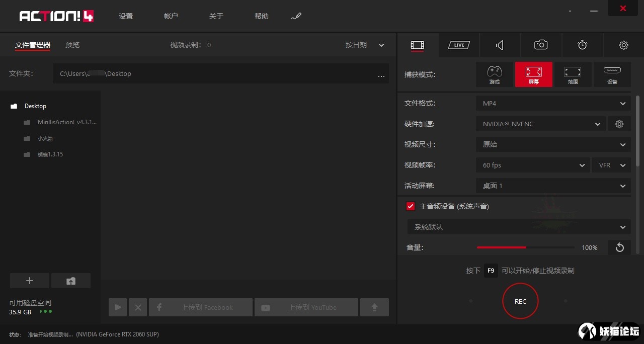Select screen capture mode (屏幕)
Image resolution: width=644 pixels, height=344 pixels.
tap(534, 74)
